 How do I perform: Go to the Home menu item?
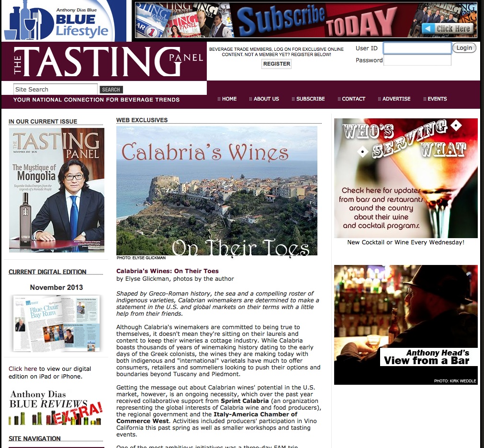pos(227,99)
